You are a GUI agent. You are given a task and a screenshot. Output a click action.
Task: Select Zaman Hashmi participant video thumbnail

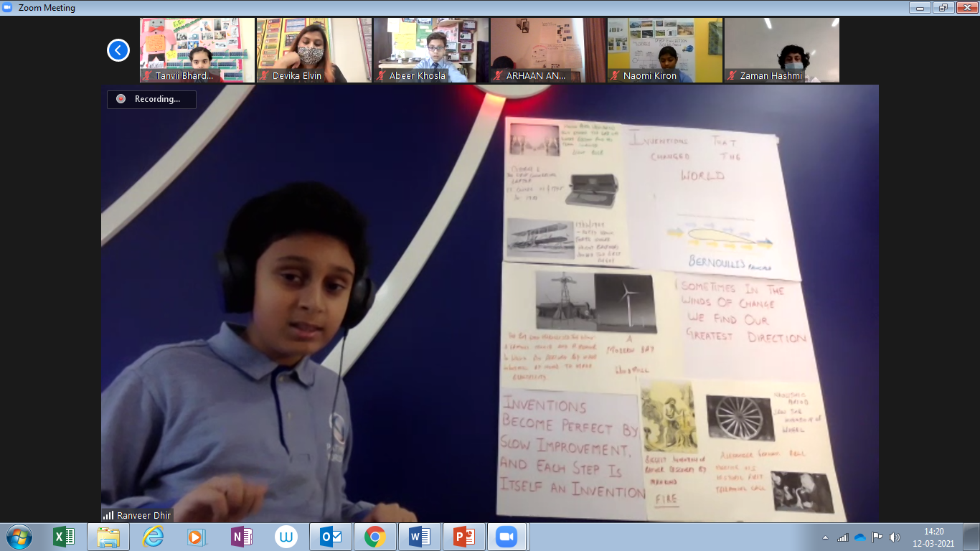(x=782, y=50)
